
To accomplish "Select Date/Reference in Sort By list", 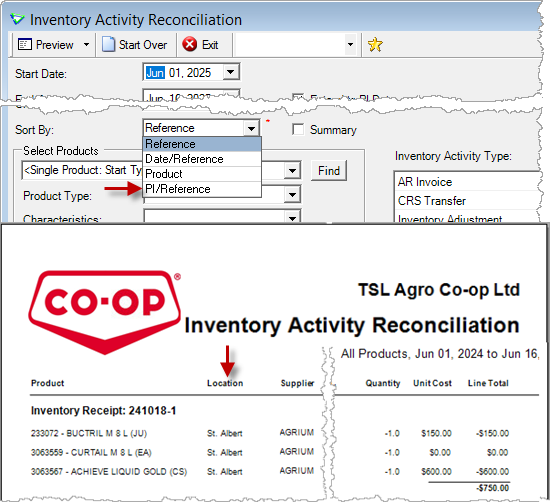I will pyautogui.click(x=202, y=159).
